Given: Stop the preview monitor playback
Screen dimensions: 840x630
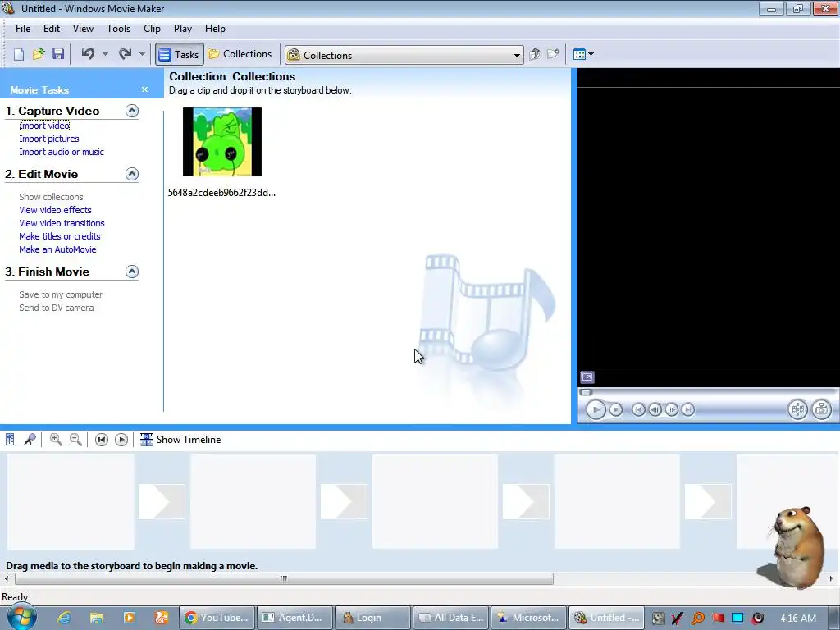Looking at the screenshot, I should [x=616, y=410].
